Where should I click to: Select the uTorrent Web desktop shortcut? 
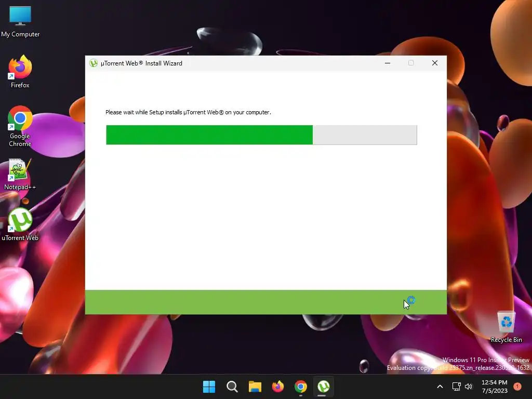(x=20, y=224)
